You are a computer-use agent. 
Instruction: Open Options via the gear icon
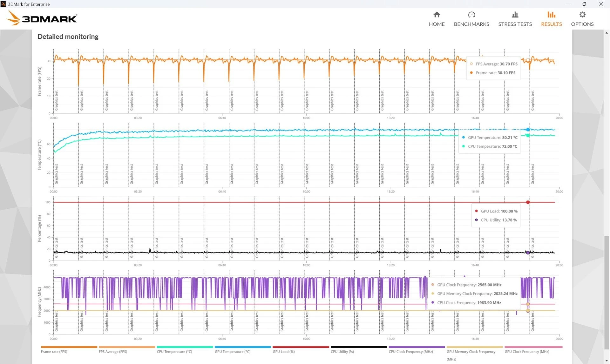tap(582, 15)
